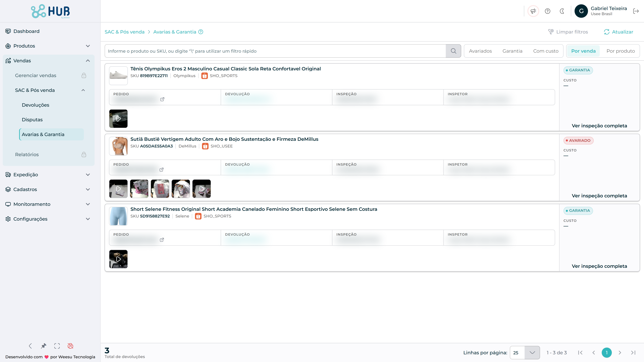Open Linhas por página dropdown
The image size is (644, 362).
pos(525,353)
